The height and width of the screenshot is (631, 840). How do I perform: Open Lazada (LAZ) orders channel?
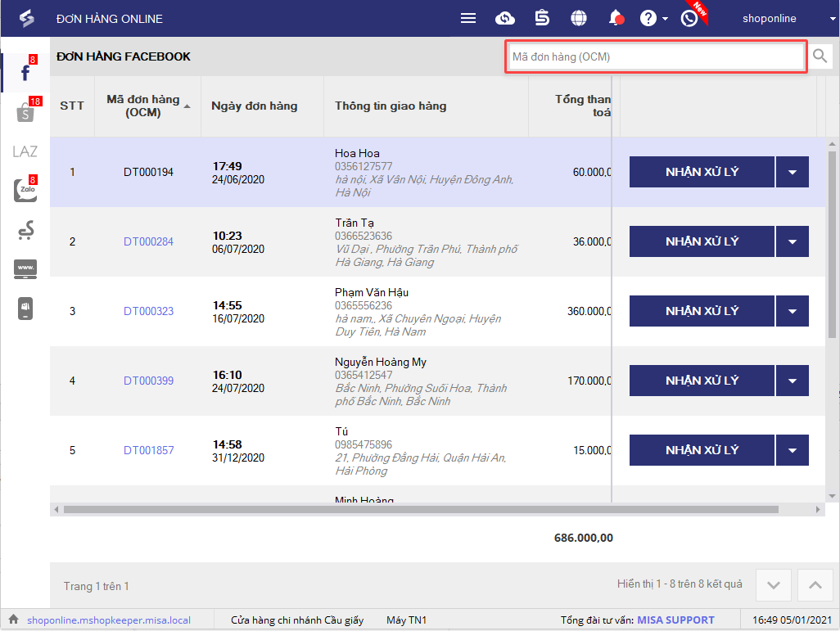click(x=25, y=152)
